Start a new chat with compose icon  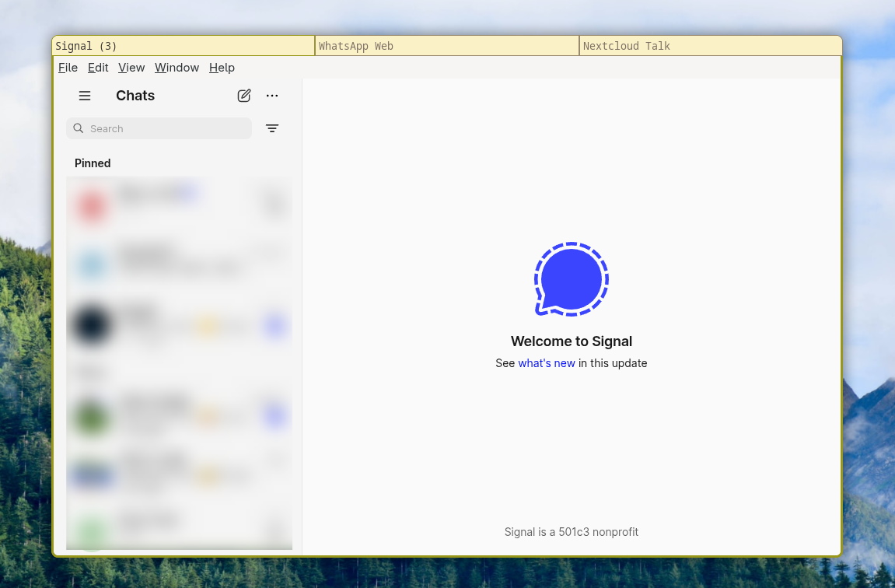243,96
